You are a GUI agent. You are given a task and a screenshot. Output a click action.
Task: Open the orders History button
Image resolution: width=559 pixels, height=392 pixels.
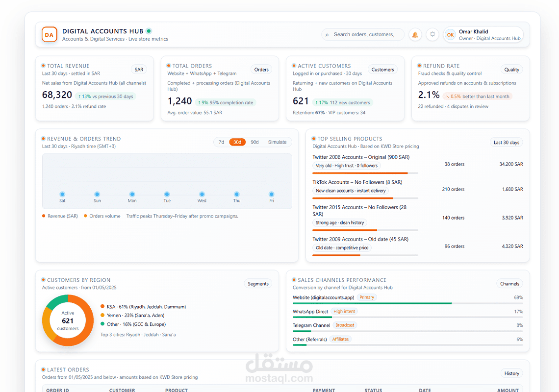[511, 373]
